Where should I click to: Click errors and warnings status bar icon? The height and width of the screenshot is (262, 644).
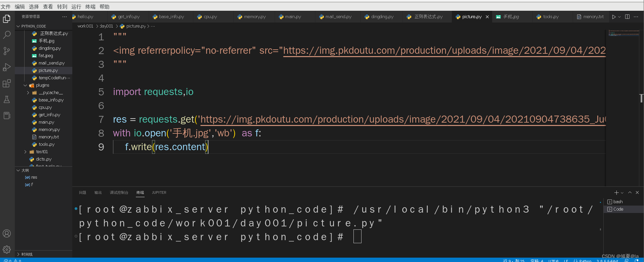coord(12,260)
